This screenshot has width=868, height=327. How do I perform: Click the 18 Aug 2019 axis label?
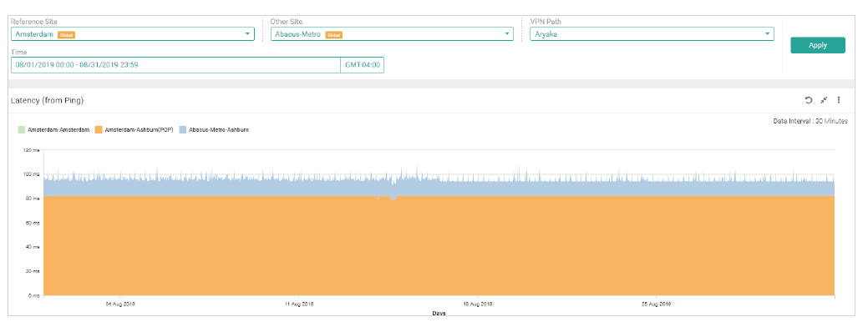[478, 304]
